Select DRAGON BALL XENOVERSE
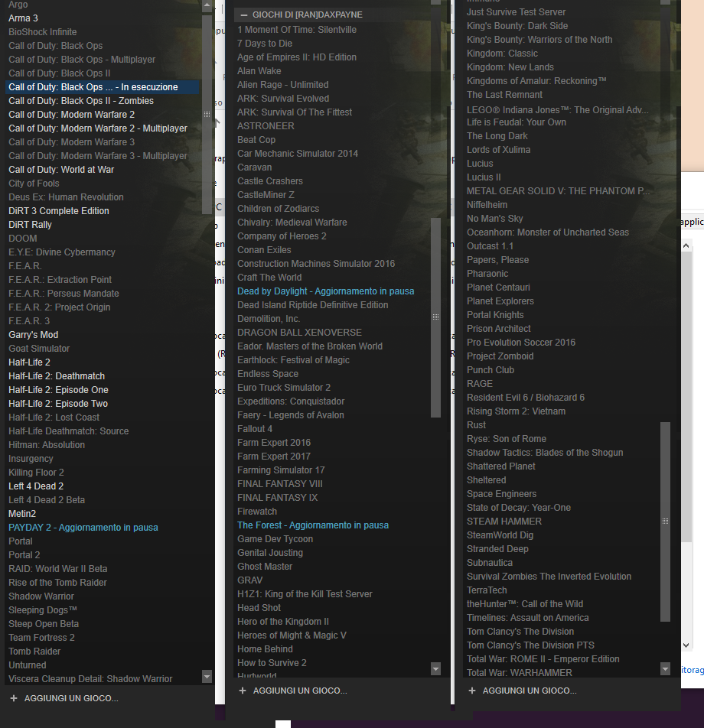Viewport: 704px width, 728px height. 299,333
